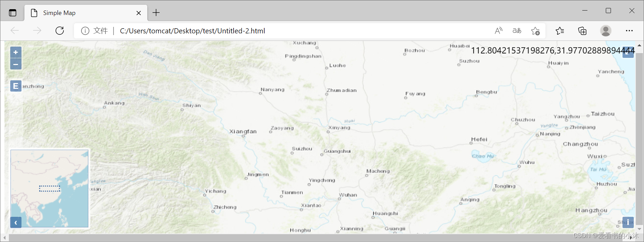The image size is (644, 242).
Task: Open the translate page icon
Action: pyautogui.click(x=517, y=31)
